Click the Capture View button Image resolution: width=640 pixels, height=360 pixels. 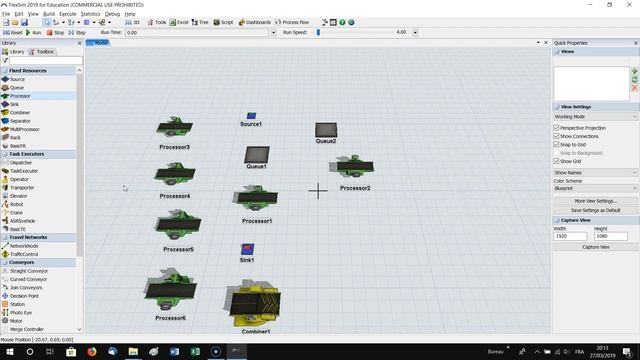pyautogui.click(x=596, y=247)
